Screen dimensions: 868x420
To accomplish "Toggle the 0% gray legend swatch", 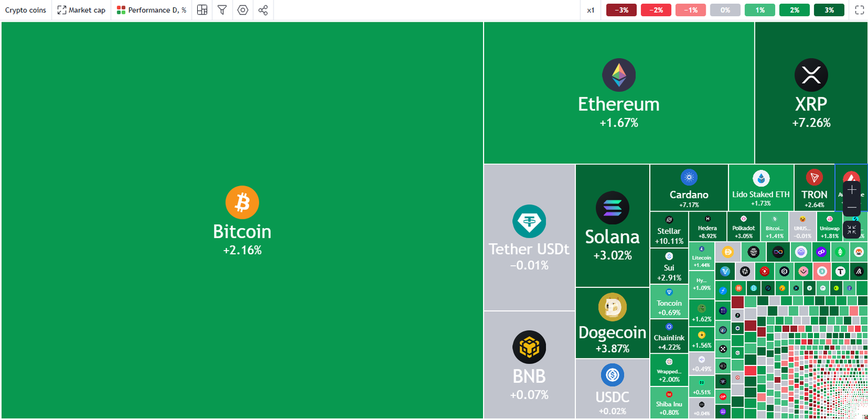I will click(725, 10).
